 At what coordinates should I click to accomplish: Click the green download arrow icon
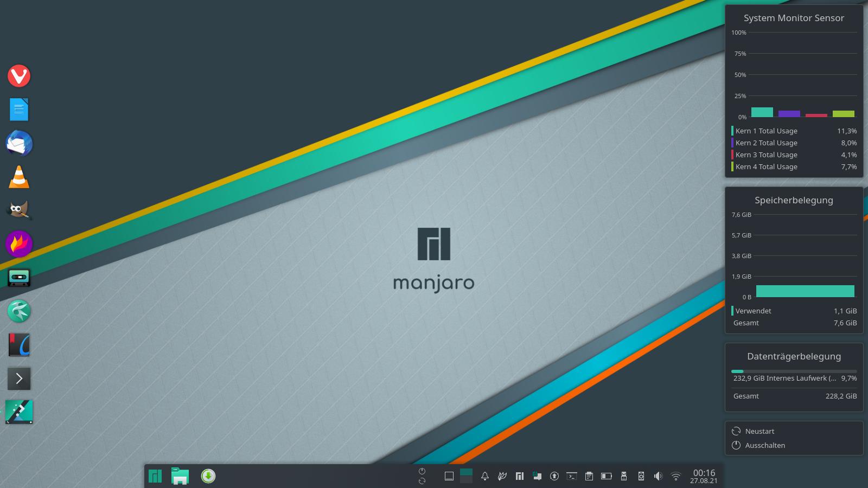[x=208, y=476]
